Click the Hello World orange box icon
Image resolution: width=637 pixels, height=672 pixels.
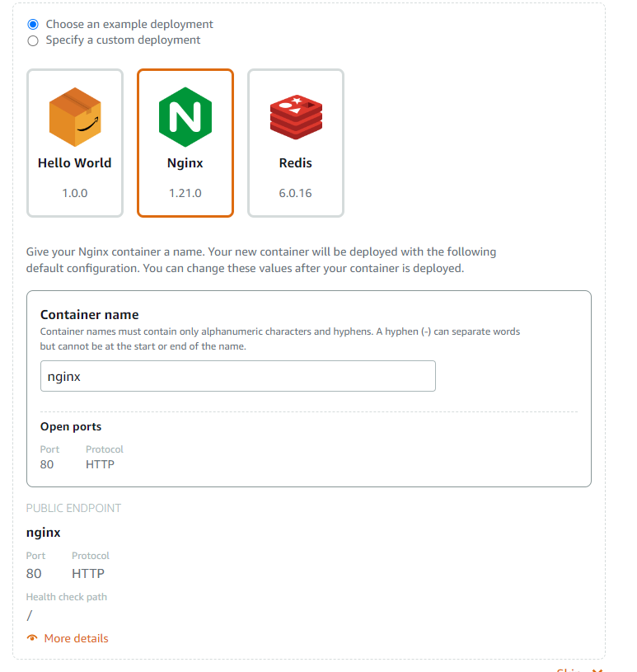tap(75, 117)
